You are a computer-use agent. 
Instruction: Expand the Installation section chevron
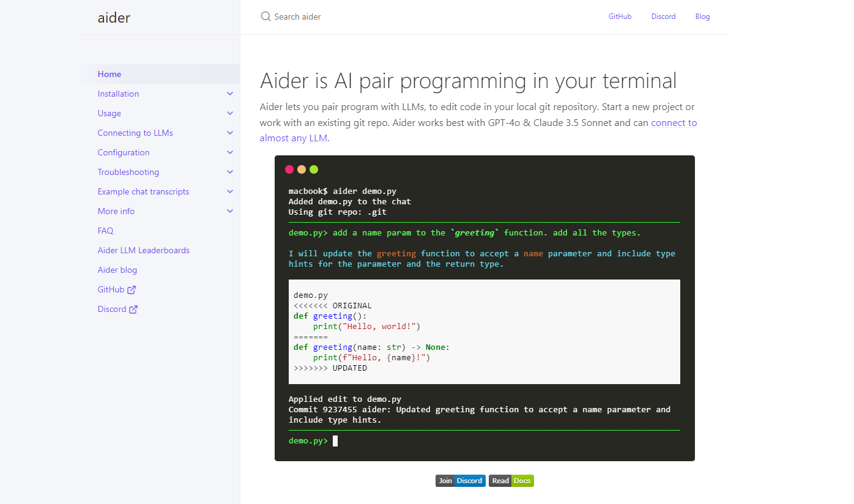tap(230, 94)
